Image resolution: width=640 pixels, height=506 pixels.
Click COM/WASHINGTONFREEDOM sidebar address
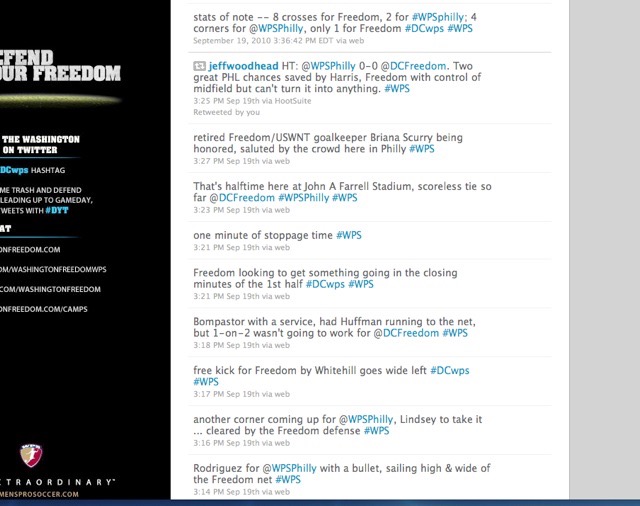coord(50,290)
